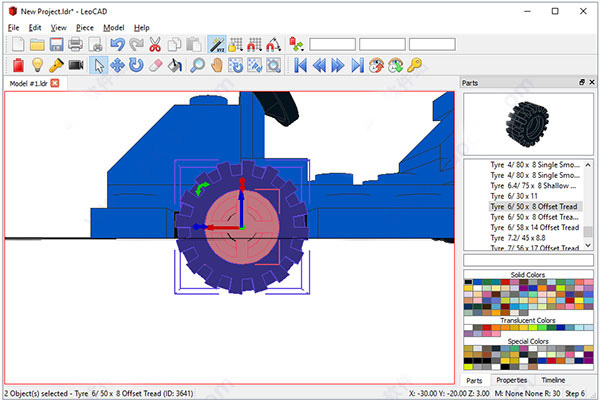
Task: Select the Rotate tool in toolbar
Action: click(x=136, y=65)
